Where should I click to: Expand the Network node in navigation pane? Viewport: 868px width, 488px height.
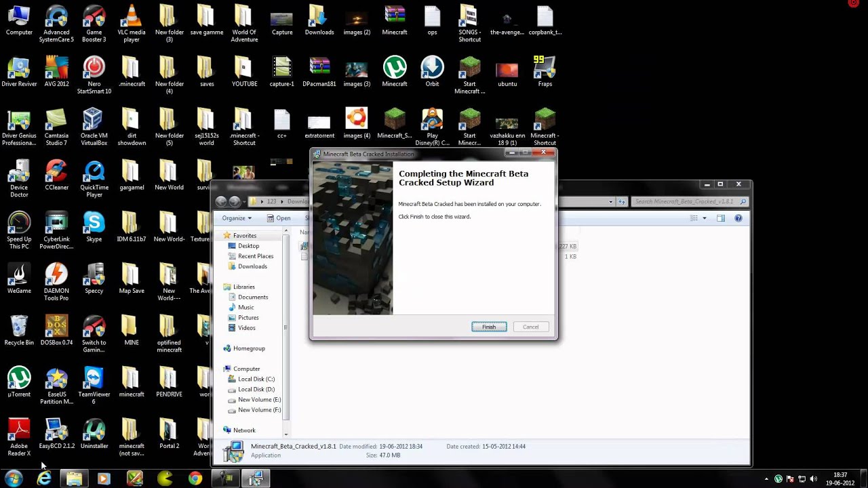[x=226, y=430]
